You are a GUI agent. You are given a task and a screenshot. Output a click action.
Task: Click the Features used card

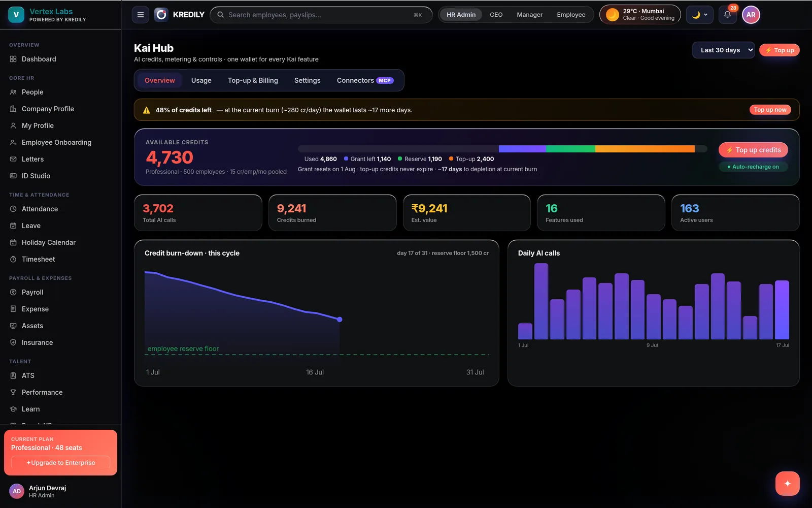601,213
